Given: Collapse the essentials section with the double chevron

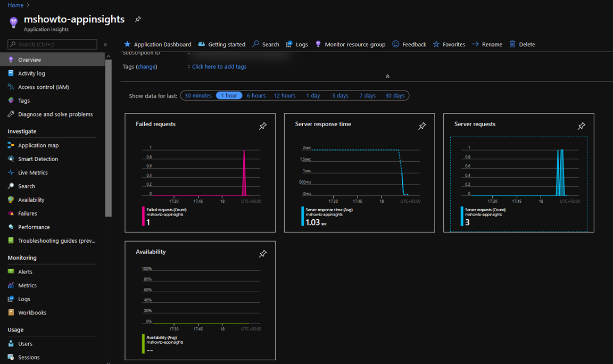Looking at the screenshot, I should [x=387, y=76].
